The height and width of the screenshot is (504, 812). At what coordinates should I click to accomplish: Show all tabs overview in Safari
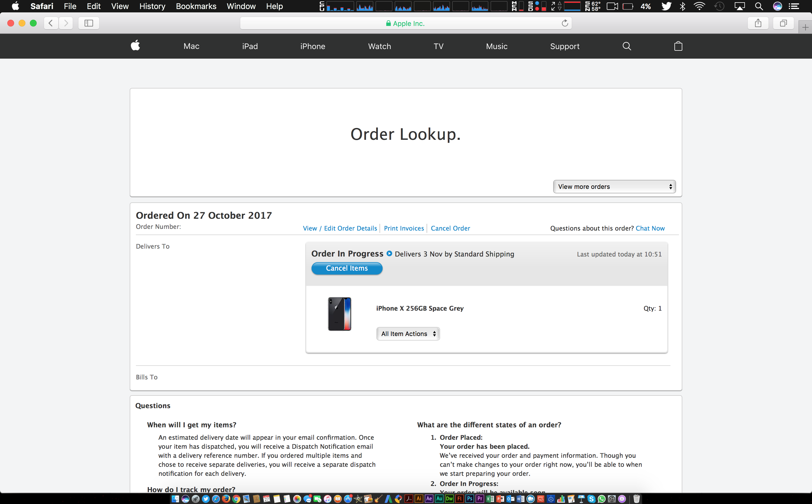[783, 23]
